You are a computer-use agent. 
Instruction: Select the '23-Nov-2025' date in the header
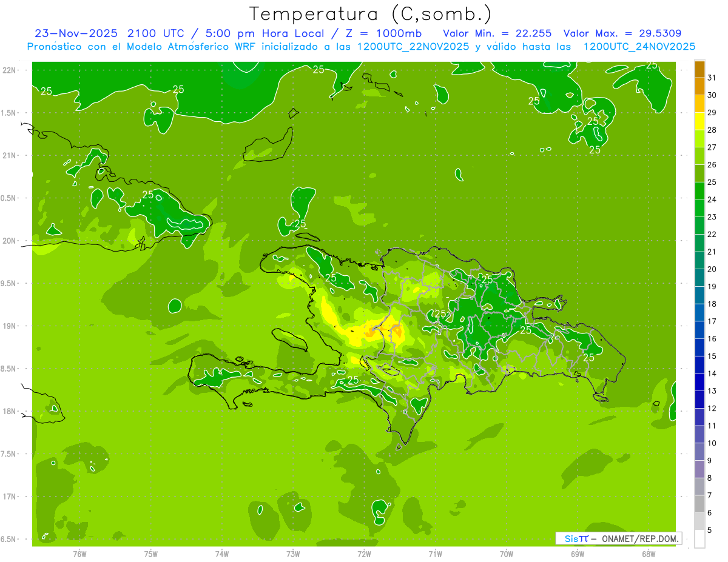pos(75,33)
